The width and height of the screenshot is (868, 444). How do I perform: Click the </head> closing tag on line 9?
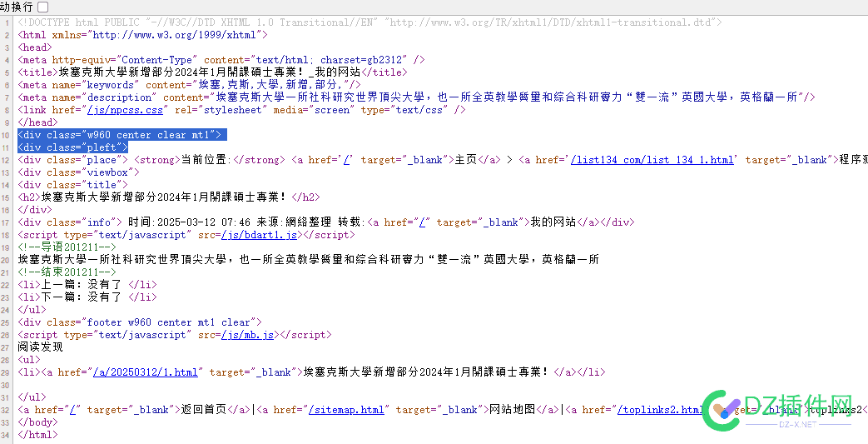37,122
